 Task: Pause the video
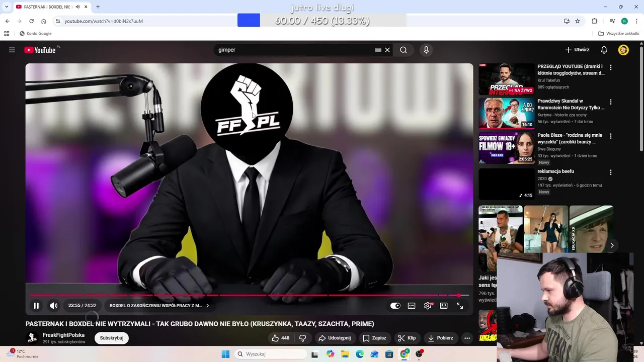[x=36, y=305]
